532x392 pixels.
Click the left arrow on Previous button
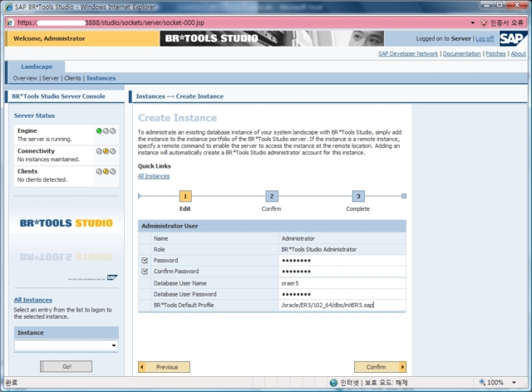[142, 367]
